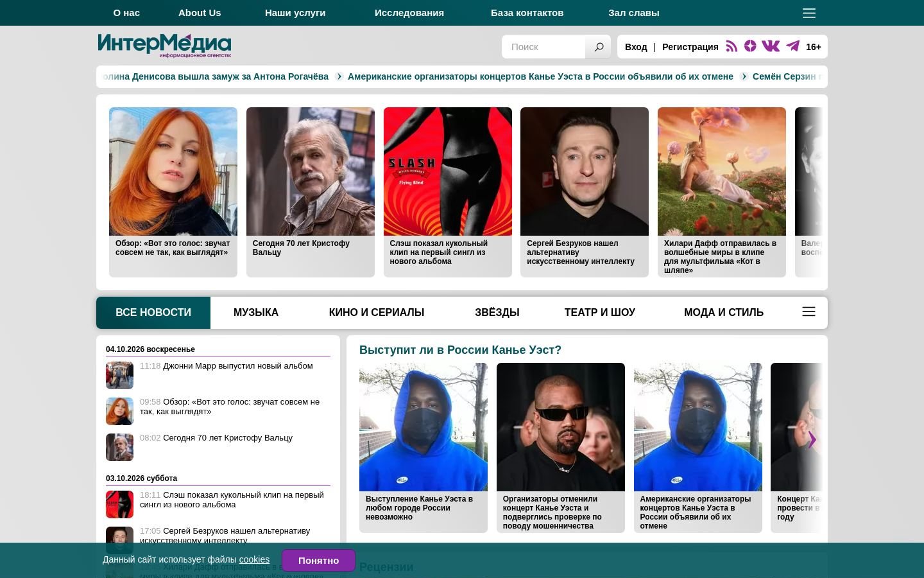This screenshot has width=924, height=578.
Task: Open Сергей Безруков card image
Action: (585, 171)
